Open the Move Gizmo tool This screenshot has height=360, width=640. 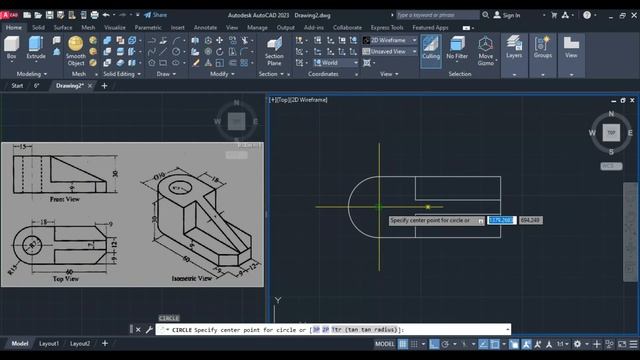[x=485, y=51]
